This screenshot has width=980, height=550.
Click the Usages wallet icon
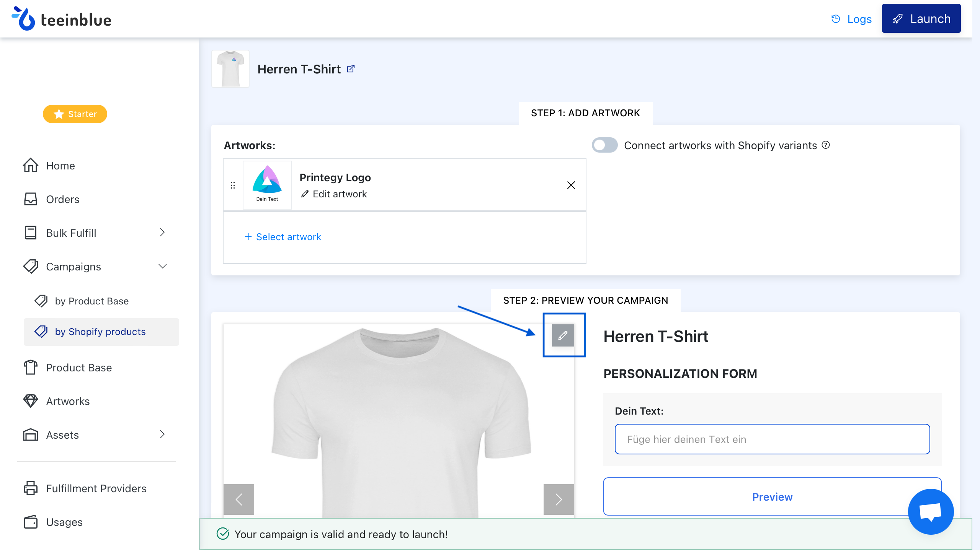tap(30, 522)
